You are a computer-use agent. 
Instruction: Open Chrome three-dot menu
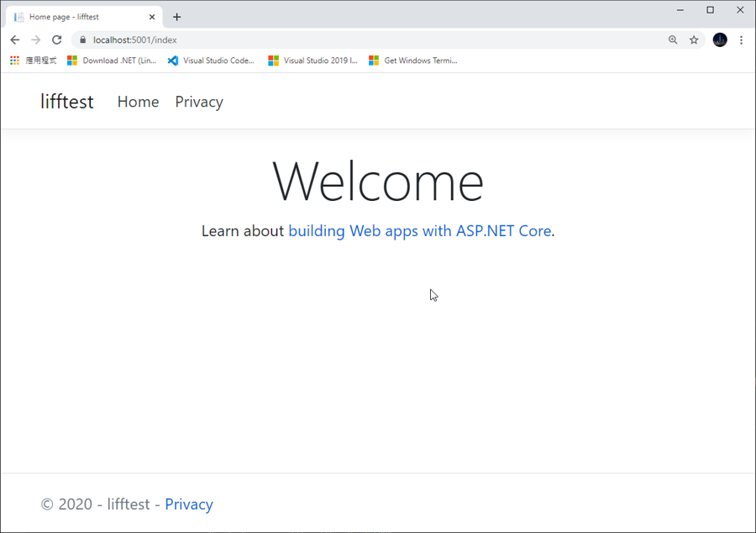pyautogui.click(x=741, y=40)
